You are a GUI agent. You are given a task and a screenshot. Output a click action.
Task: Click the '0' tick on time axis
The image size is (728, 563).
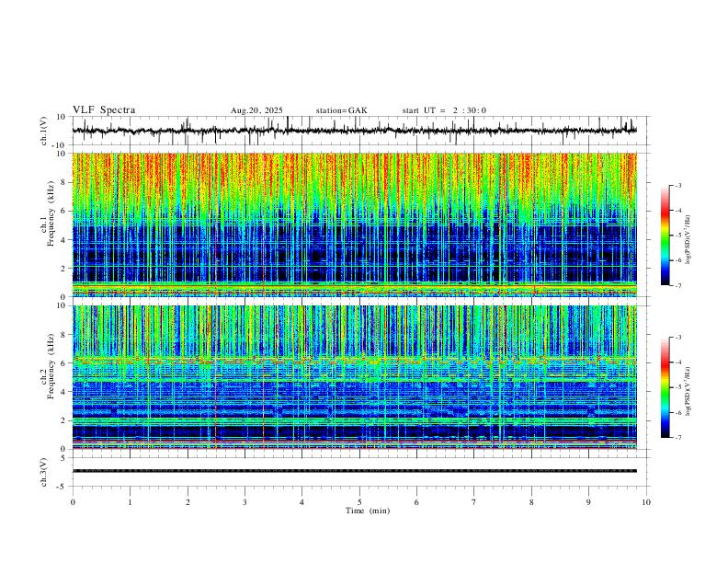73,502
